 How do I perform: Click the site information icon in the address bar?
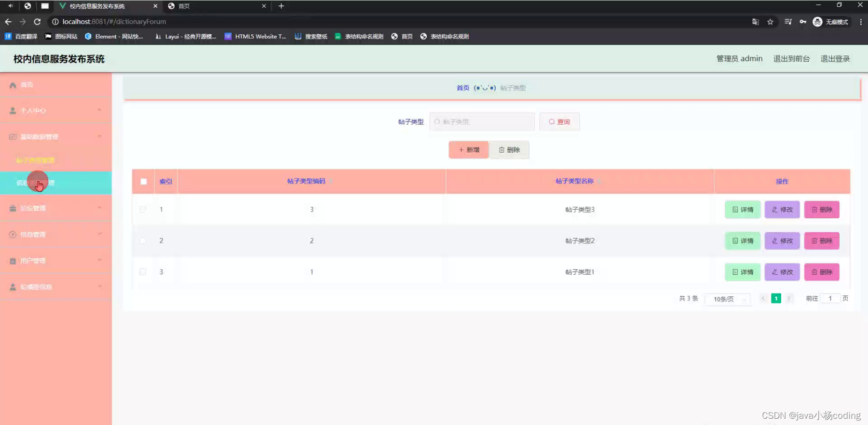55,22
